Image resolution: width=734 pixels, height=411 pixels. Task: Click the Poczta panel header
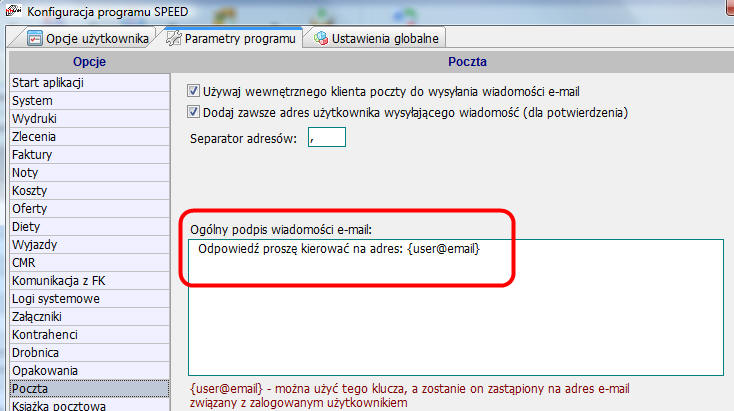[x=467, y=62]
